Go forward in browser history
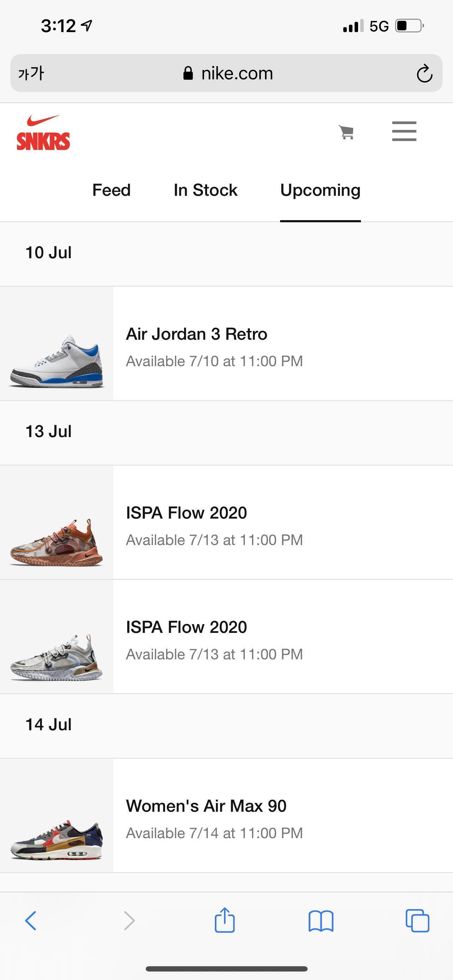This screenshot has height=980, width=453. coord(129,921)
